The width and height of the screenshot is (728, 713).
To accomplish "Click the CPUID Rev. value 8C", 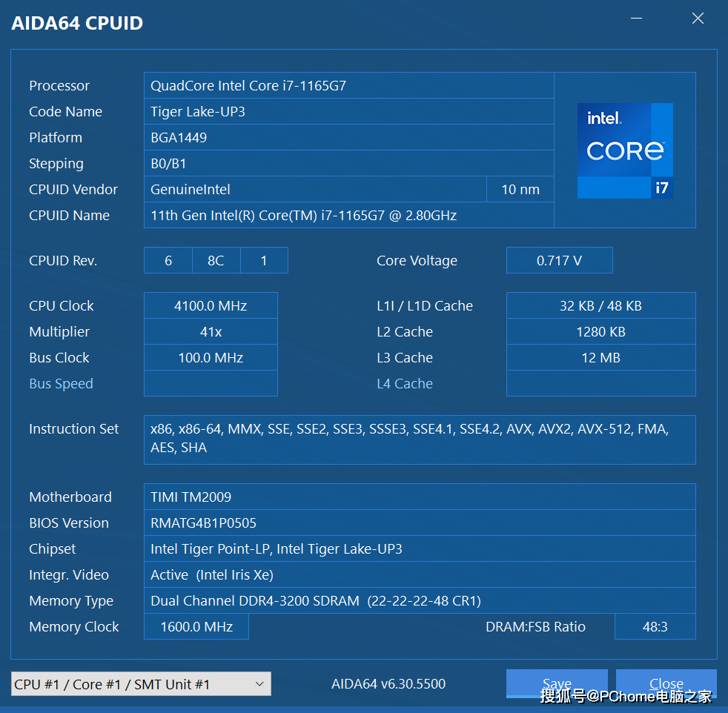I will tap(216, 260).
